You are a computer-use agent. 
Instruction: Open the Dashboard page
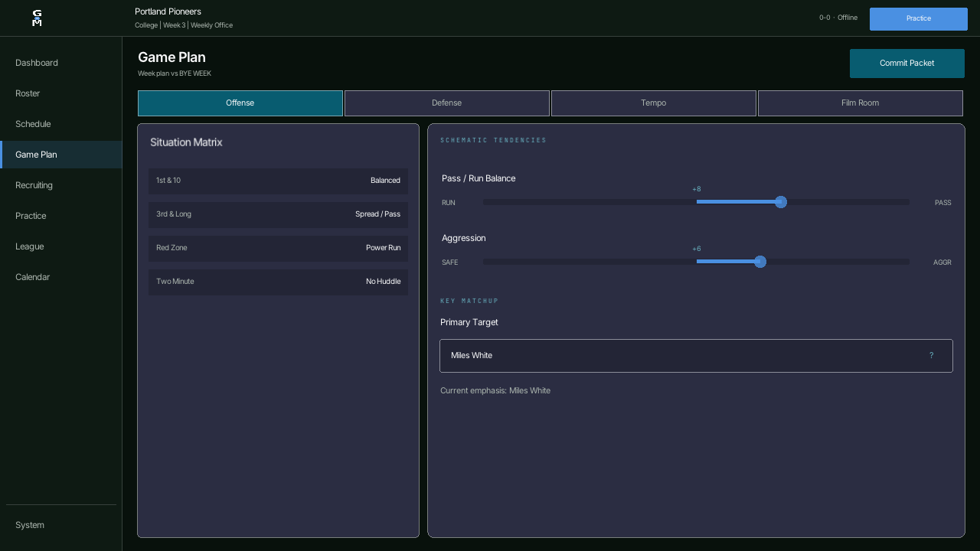(x=61, y=63)
